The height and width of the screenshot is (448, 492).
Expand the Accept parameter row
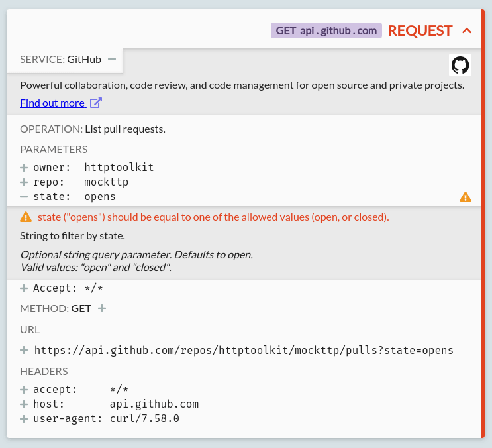24,288
